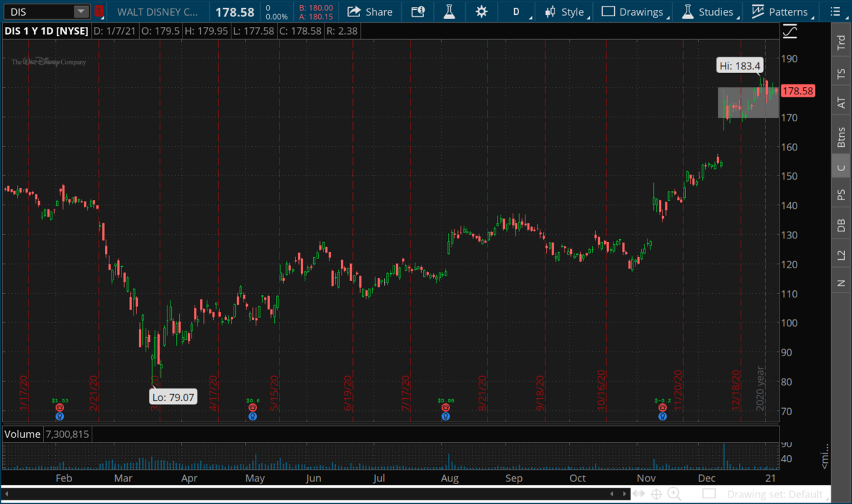Click the flask icon left of the gear
Image resolution: width=852 pixels, height=504 pixels.
point(449,11)
